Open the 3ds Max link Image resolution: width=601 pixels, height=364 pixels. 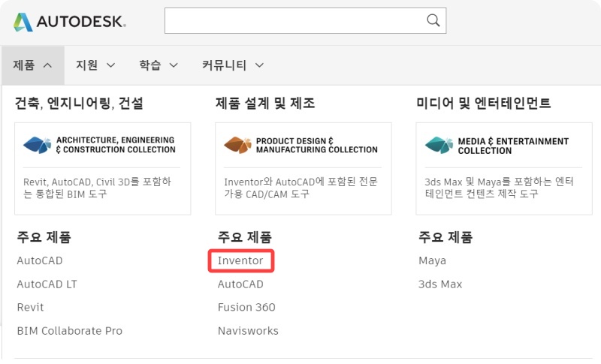pyautogui.click(x=440, y=284)
